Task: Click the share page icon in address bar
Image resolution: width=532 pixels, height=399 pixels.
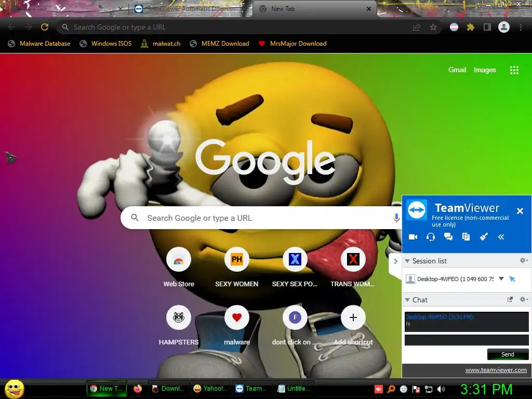Action: pyautogui.click(x=416, y=28)
